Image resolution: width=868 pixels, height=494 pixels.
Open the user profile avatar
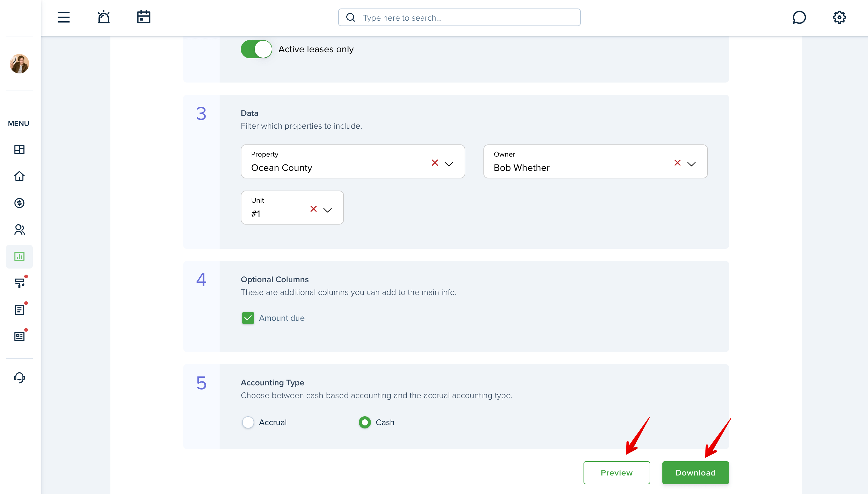(19, 63)
